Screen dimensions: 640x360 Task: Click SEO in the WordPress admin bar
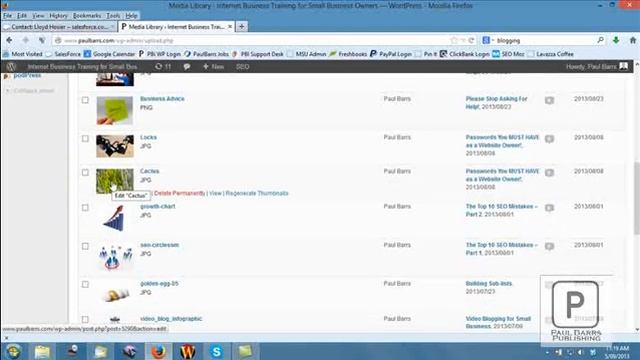coord(242,67)
